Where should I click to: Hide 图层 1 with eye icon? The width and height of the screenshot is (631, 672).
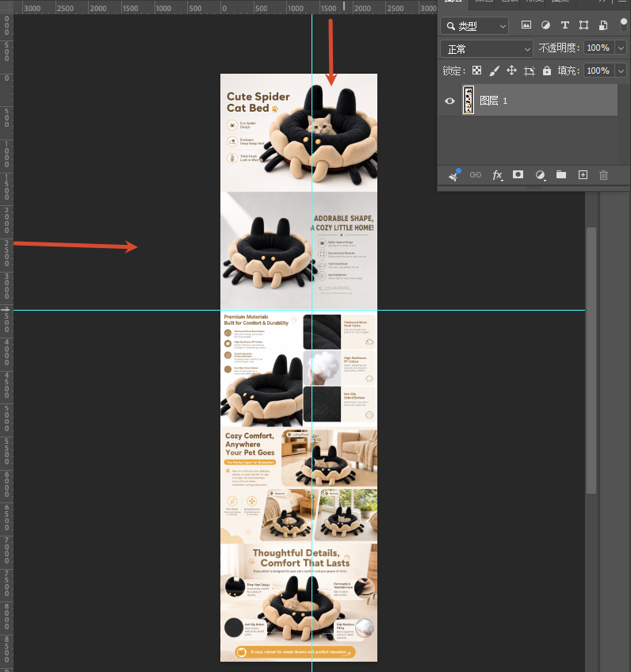(x=449, y=101)
